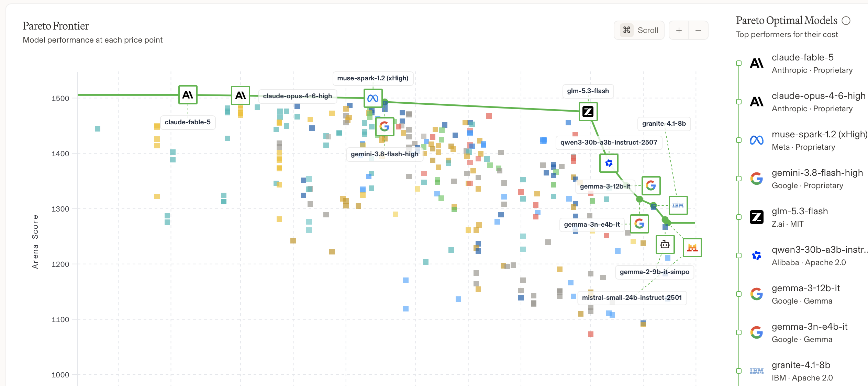Select the Z.ai glm-5.3-flash chart marker

pyautogui.click(x=588, y=112)
